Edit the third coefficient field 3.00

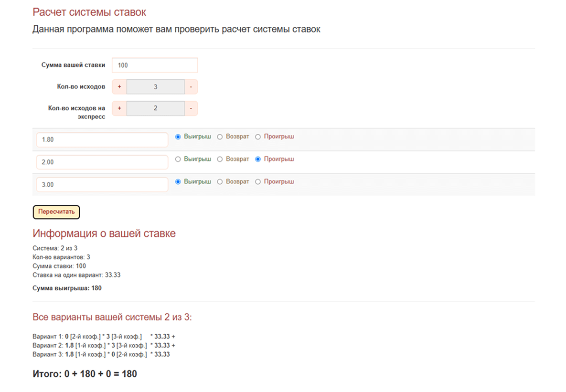(x=102, y=185)
